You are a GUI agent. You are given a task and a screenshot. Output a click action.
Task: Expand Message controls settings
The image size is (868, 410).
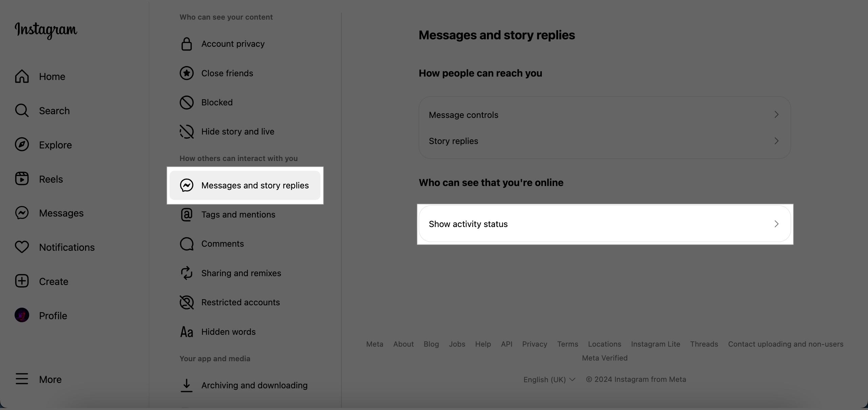[x=605, y=115]
